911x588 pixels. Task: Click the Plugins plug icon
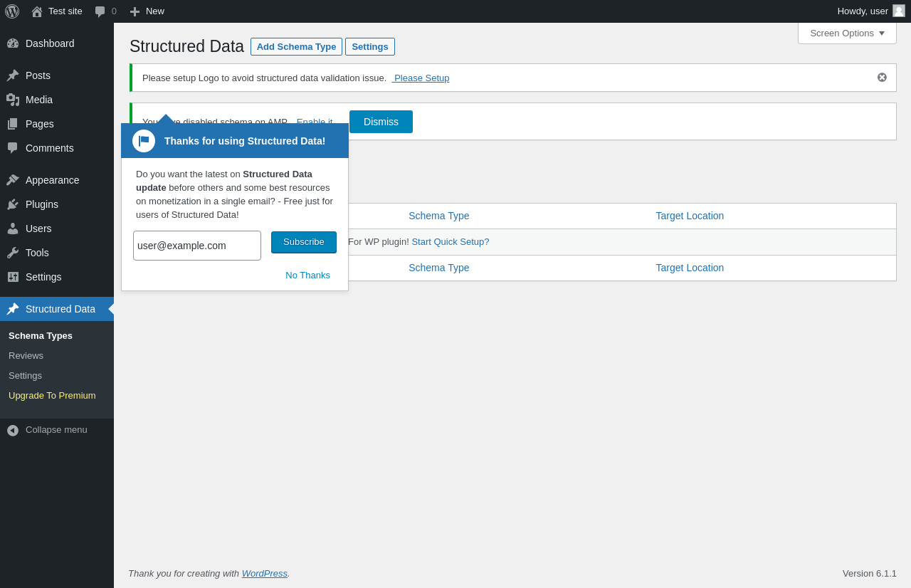tap(13, 204)
